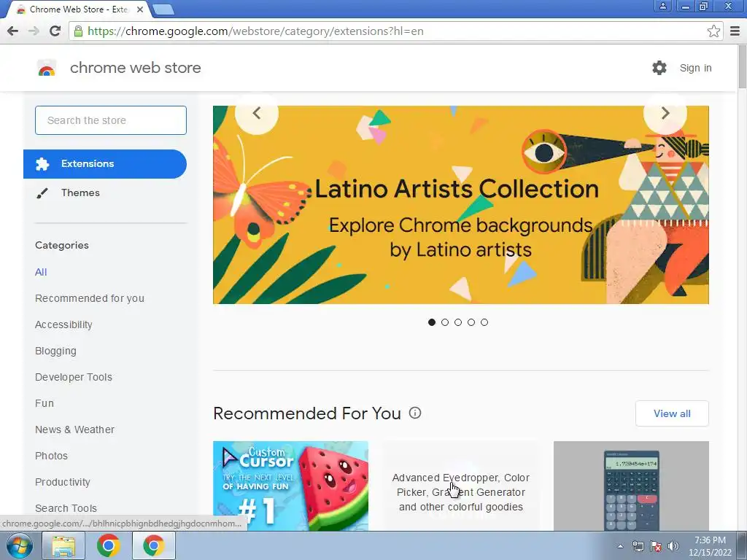
Task: Choose the Accessibility category
Action: point(63,324)
